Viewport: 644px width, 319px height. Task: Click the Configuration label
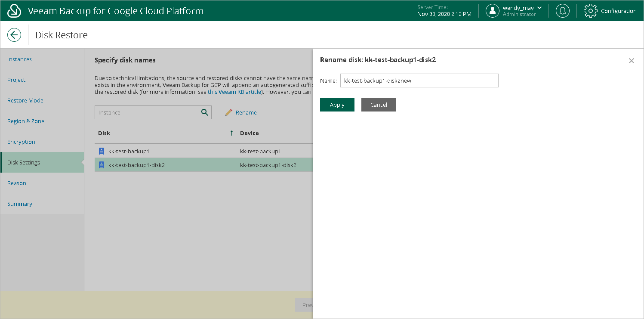619,11
